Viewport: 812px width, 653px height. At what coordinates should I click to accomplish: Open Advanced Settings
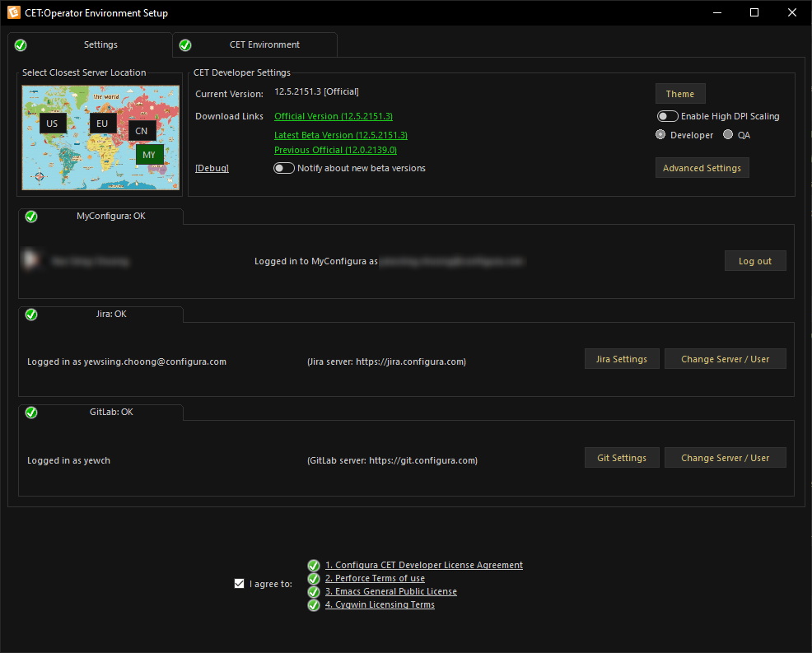pyautogui.click(x=702, y=168)
